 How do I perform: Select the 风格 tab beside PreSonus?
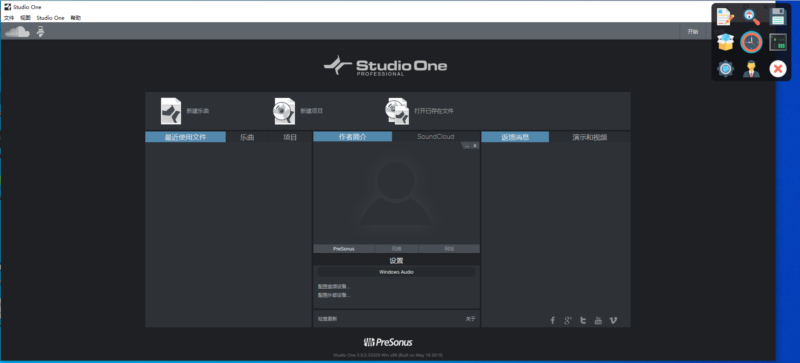(x=396, y=249)
